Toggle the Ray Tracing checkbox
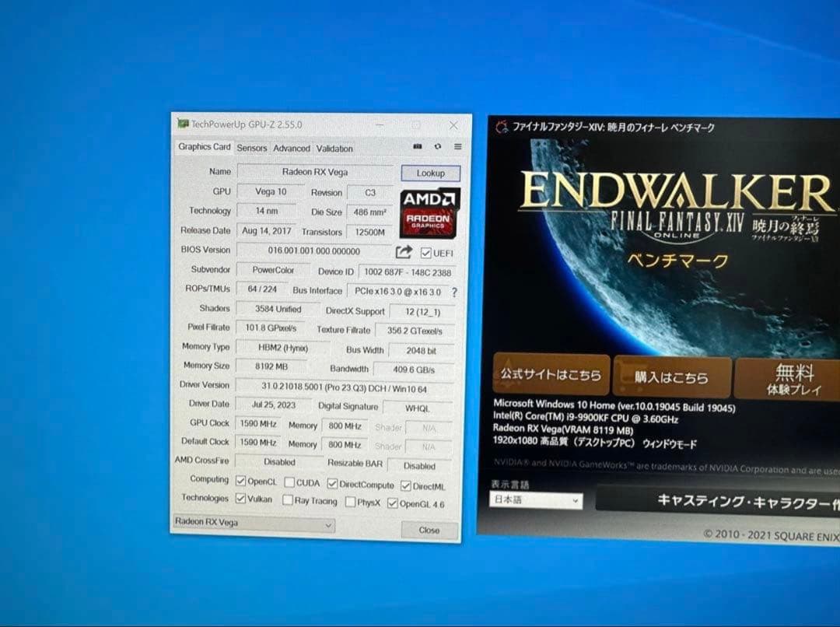The height and width of the screenshot is (627, 840). [288, 500]
